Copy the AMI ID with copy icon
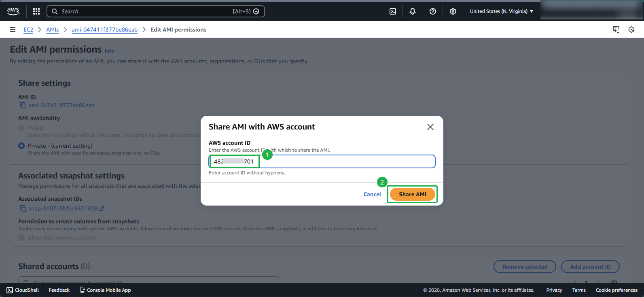Screen dimensions: 644x297 coord(23,105)
